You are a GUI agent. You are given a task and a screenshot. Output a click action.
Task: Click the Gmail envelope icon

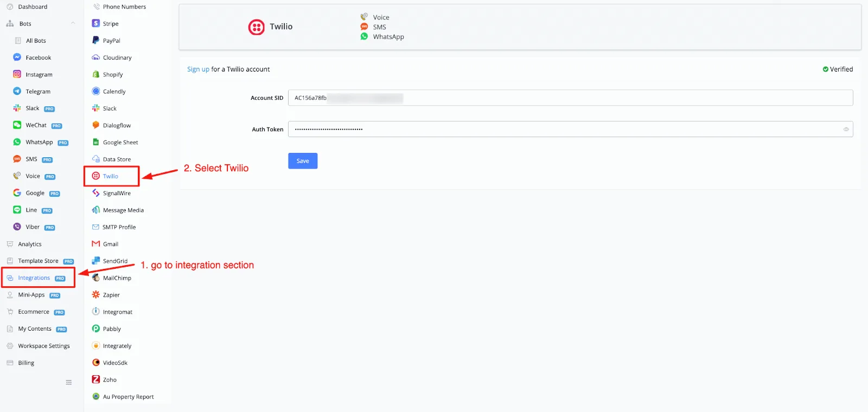coord(96,244)
